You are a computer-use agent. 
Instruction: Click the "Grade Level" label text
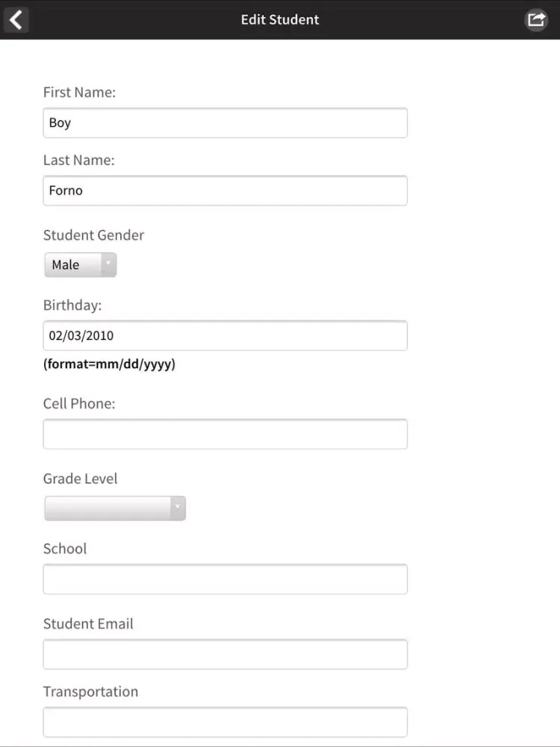point(80,479)
